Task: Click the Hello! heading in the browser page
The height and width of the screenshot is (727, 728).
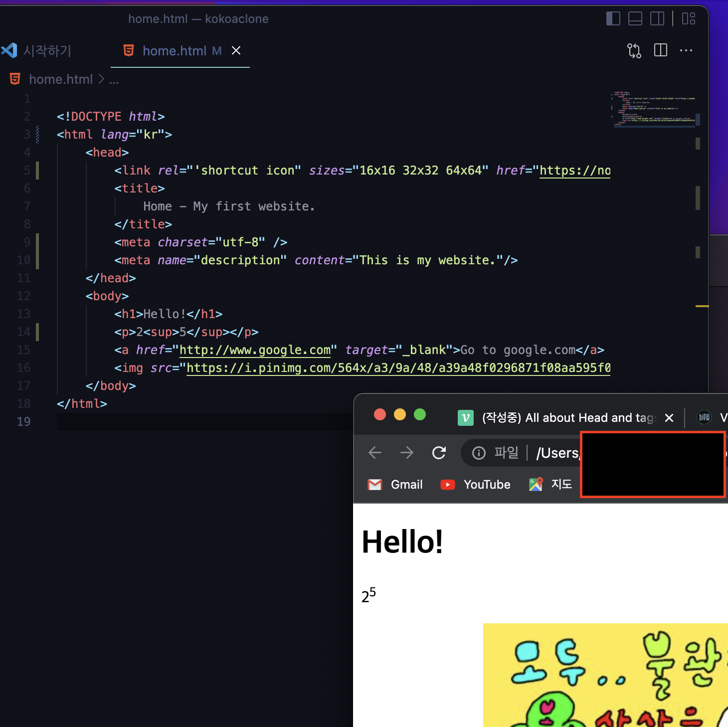Action: click(402, 542)
